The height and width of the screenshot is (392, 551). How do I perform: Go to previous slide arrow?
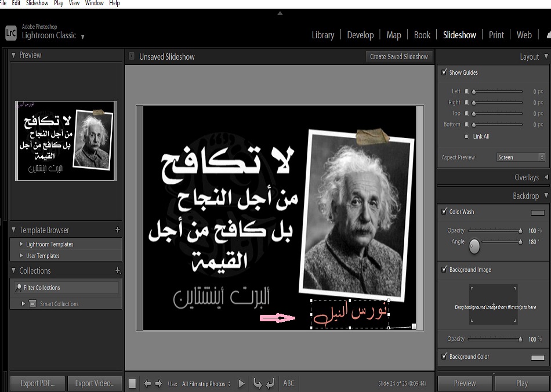[x=147, y=383]
